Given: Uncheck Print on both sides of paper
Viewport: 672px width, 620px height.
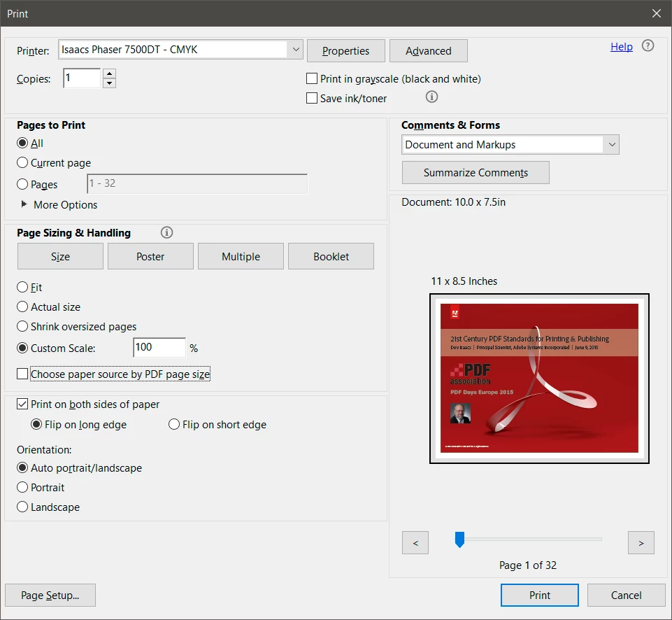Looking at the screenshot, I should 22,404.
